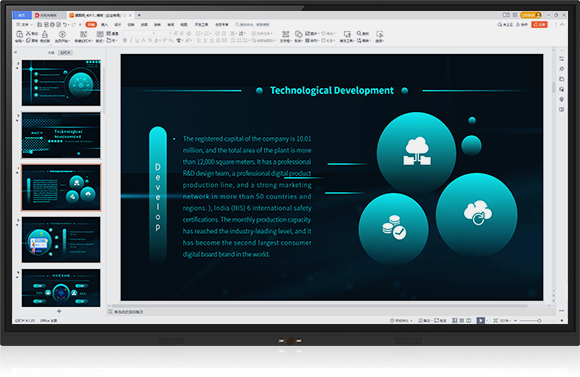
Task: Click the cloud sync status button
Action: [505, 24]
